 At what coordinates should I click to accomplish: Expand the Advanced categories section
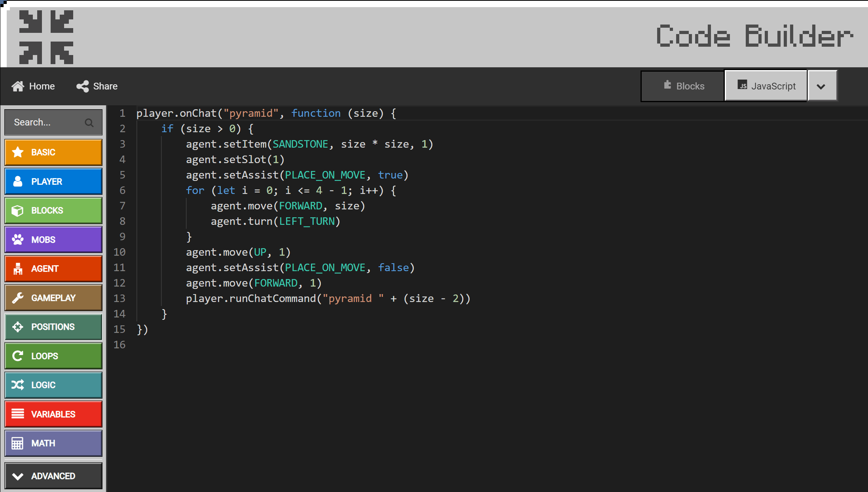(53, 476)
